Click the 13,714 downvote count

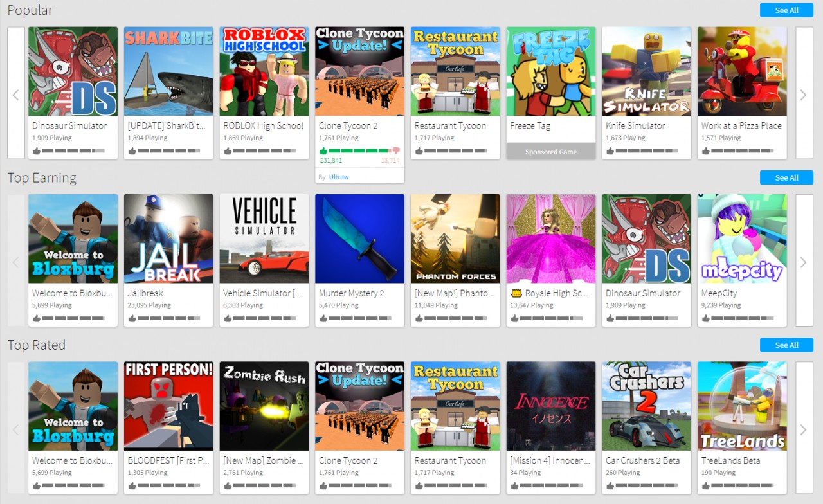(x=390, y=161)
